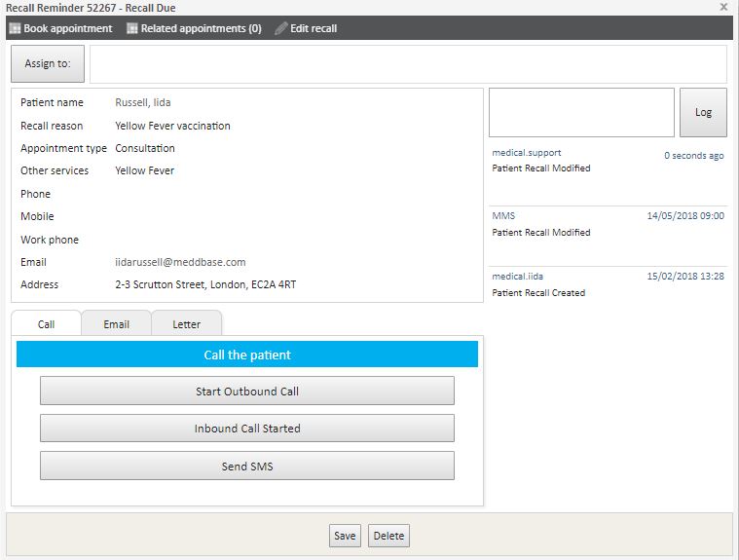Click the Patient Recall Created log text

coord(538,293)
